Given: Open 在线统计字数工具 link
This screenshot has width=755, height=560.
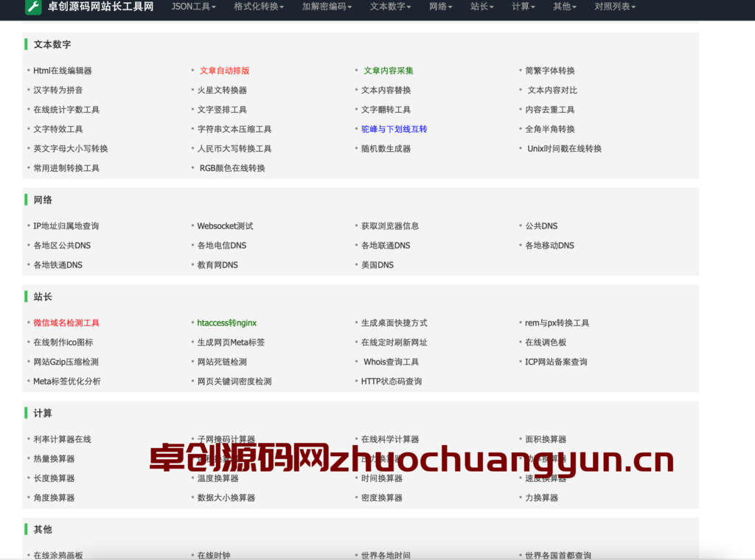Looking at the screenshot, I should [x=66, y=110].
